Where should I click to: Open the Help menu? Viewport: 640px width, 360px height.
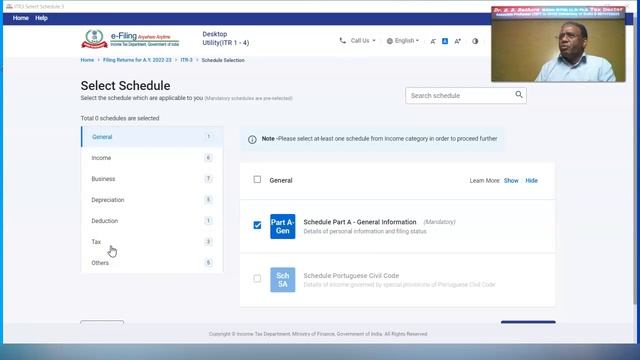(41, 18)
